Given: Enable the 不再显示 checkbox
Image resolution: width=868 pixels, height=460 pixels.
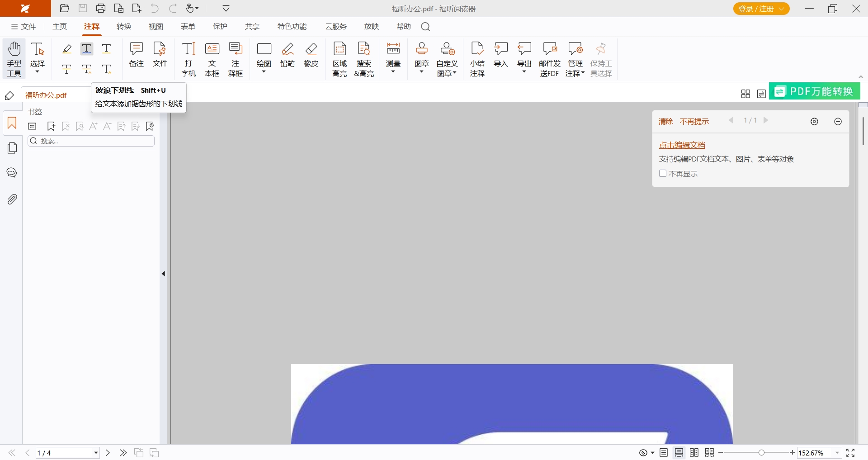Looking at the screenshot, I should (x=663, y=173).
